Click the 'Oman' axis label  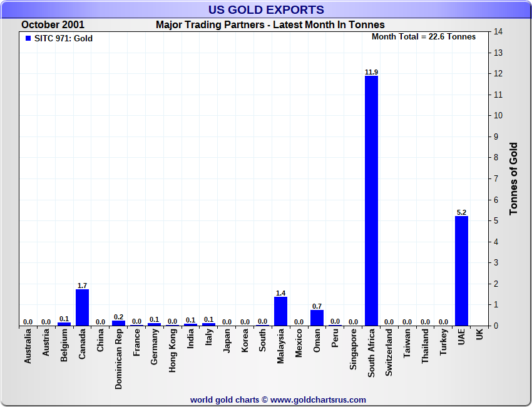(x=317, y=341)
